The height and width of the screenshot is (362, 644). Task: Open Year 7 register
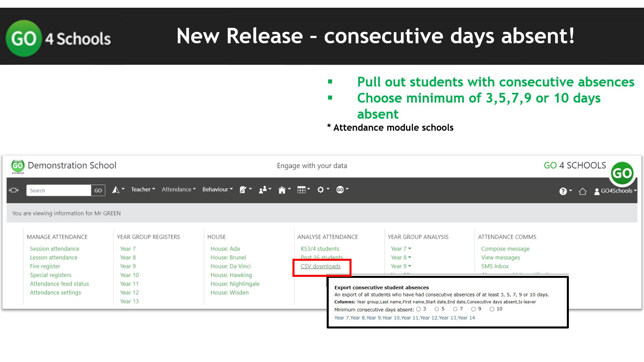128,249
